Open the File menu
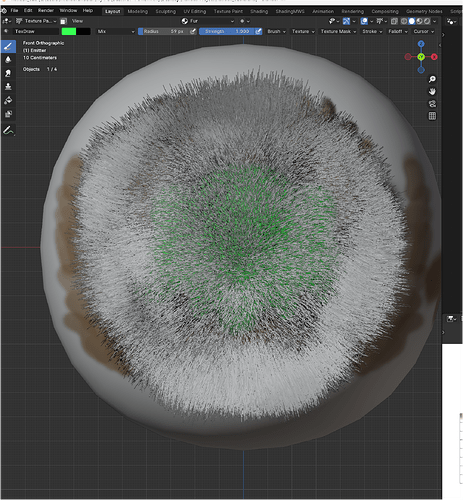This screenshot has width=463, height=500. point(14,11)
